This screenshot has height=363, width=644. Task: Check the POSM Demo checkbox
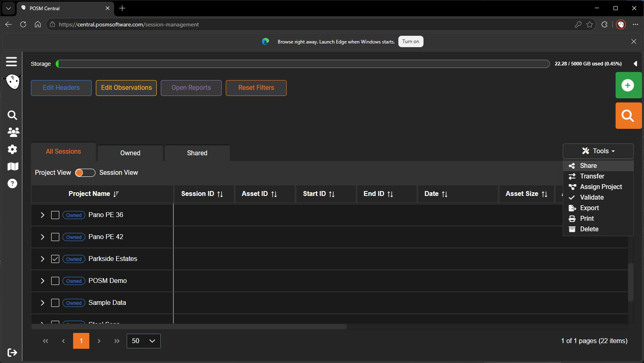pyautogui.click(x=55, y=281)
